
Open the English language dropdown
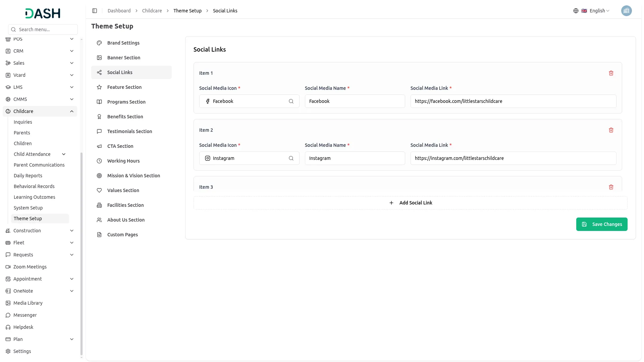pyautogui.click(x=599, y=11)
